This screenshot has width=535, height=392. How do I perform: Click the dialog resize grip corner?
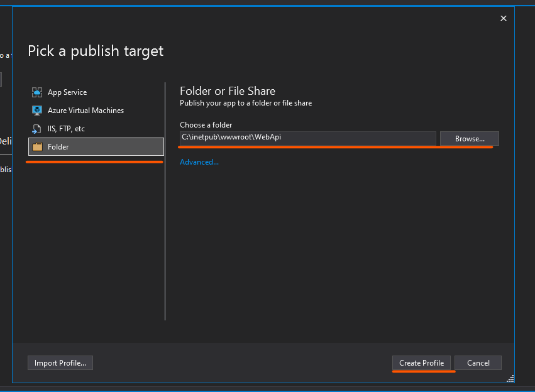(x=510, y=379)
